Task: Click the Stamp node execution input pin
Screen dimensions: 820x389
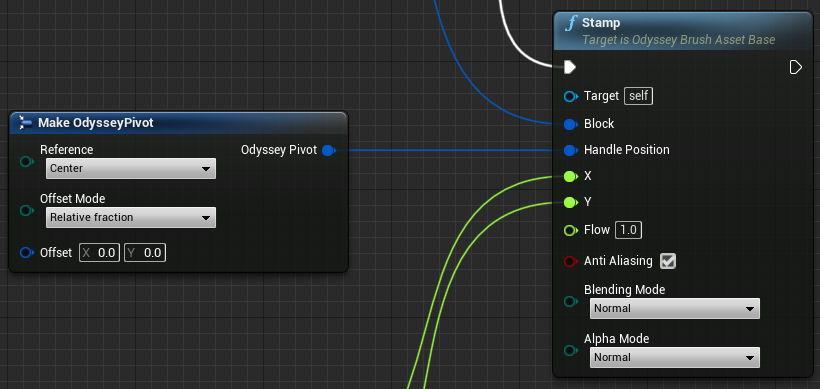Action: (570, 67)
